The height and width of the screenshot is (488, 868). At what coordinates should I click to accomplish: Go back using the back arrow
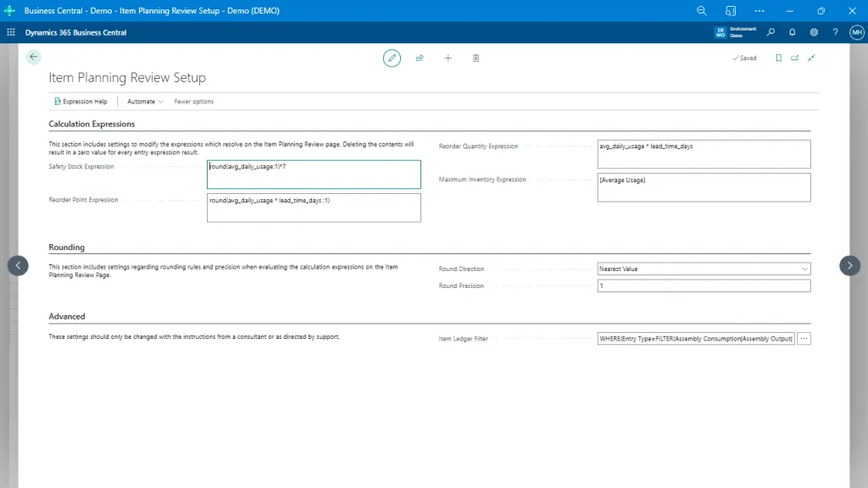(33, 57)
